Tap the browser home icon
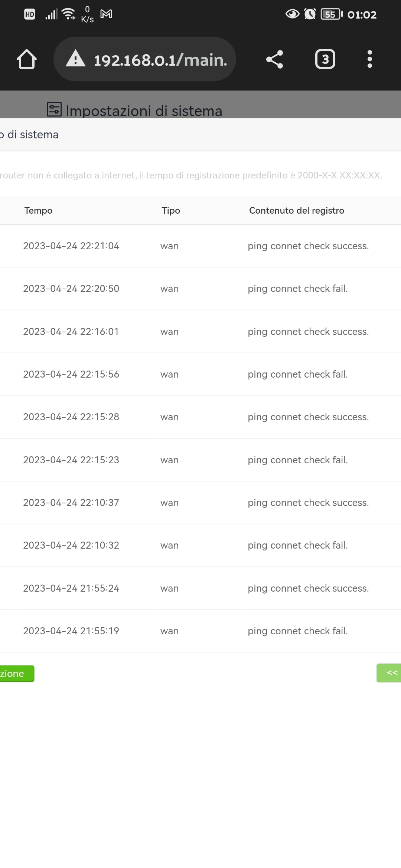 coord(27,59)
